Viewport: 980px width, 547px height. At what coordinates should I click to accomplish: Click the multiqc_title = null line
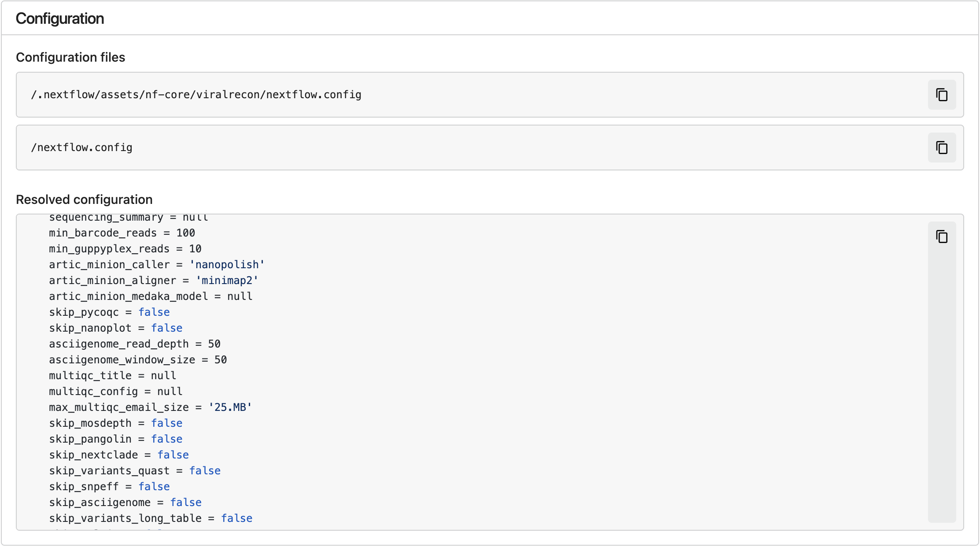(x=112, y=376)
